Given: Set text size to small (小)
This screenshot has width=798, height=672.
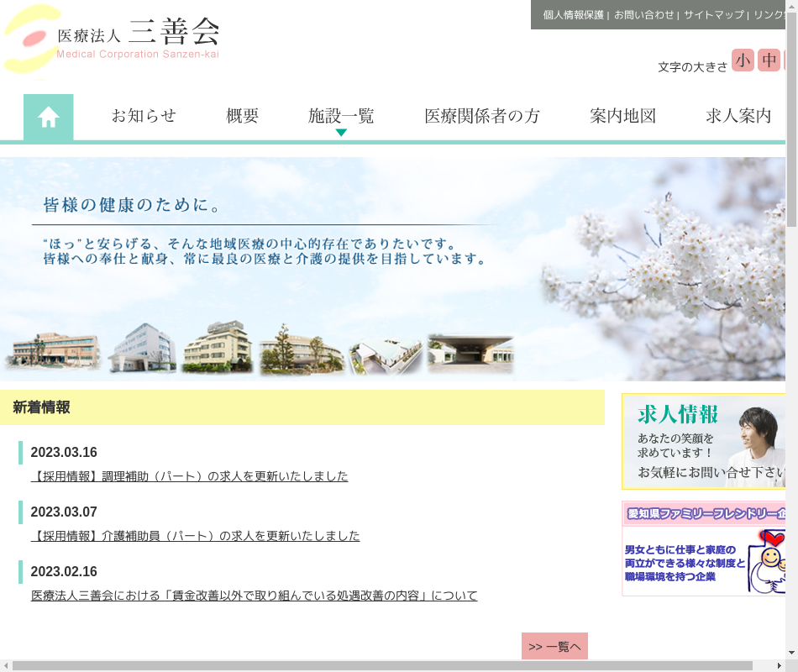Looking at the screenshot, I should (743, 60).
